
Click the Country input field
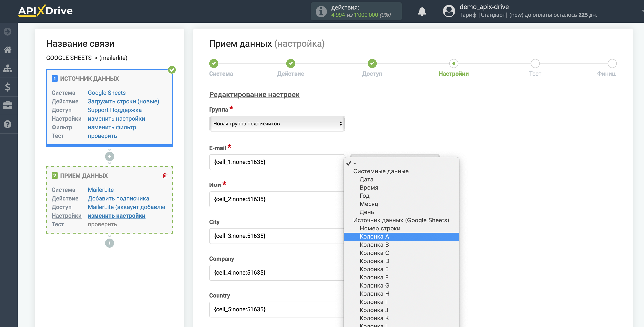(276, 309)
